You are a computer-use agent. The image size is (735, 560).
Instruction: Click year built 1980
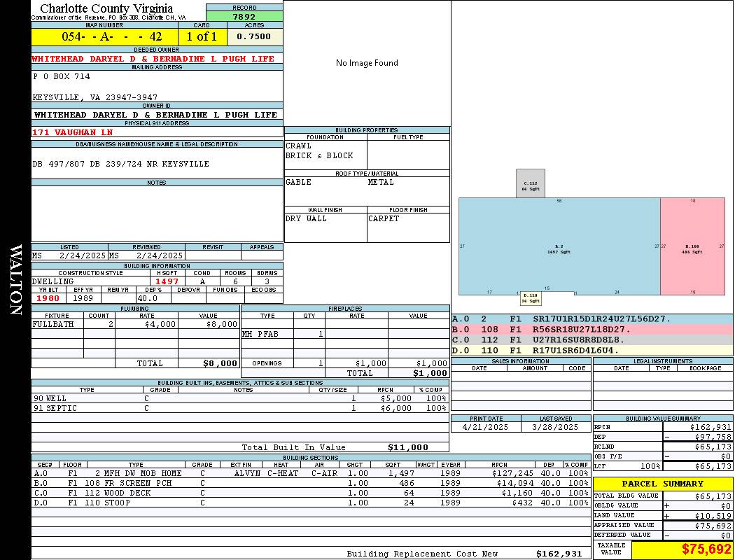coord(48,298)
